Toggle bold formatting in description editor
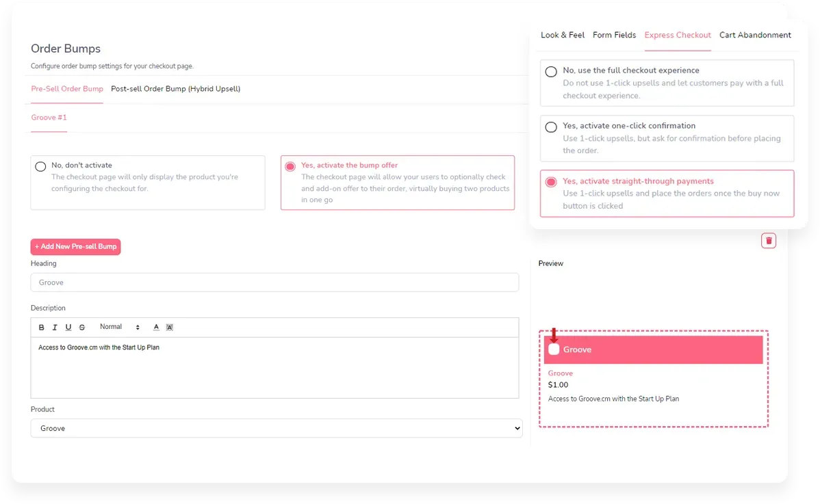 [x=42, y=328]
